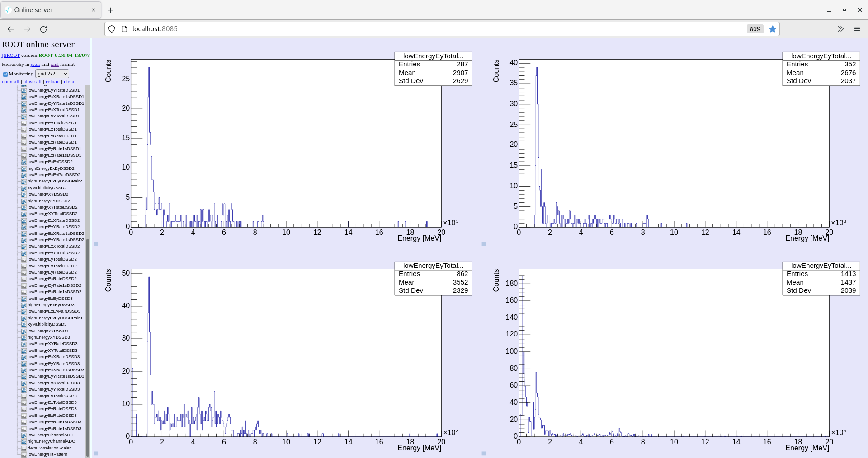868x458 pixels.
Task: Open the tracking protection shield icon
Action: (x=112, y=29)
